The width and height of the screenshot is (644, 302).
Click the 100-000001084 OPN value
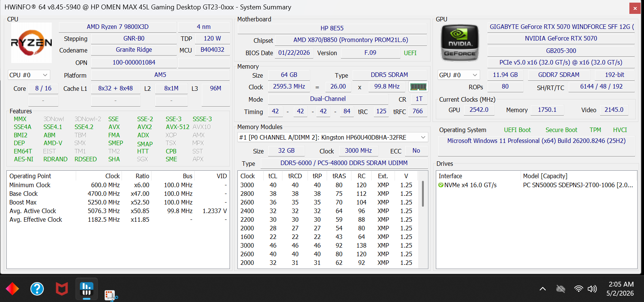tap(134, 63)
